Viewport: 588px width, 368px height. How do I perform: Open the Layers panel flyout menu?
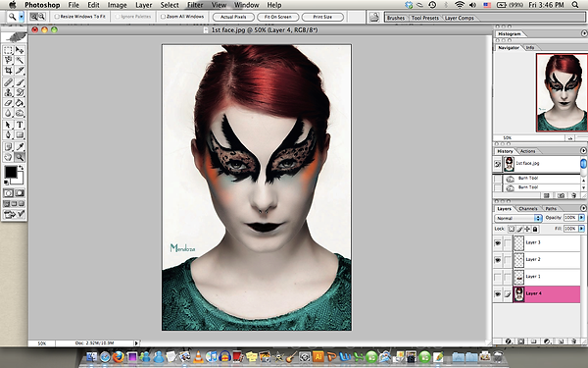[583, 208]
